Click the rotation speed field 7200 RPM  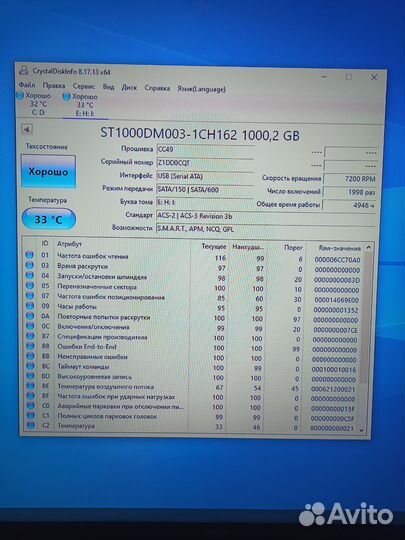click(350, 179)
